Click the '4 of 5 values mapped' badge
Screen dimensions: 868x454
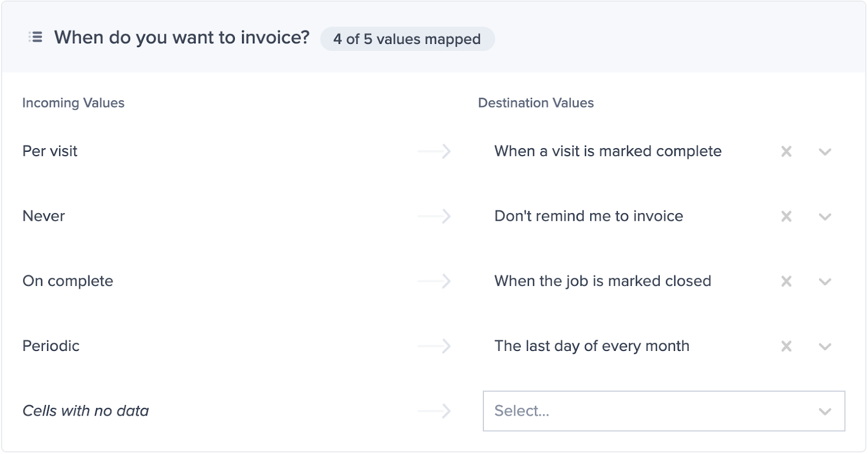pos(407,39)
